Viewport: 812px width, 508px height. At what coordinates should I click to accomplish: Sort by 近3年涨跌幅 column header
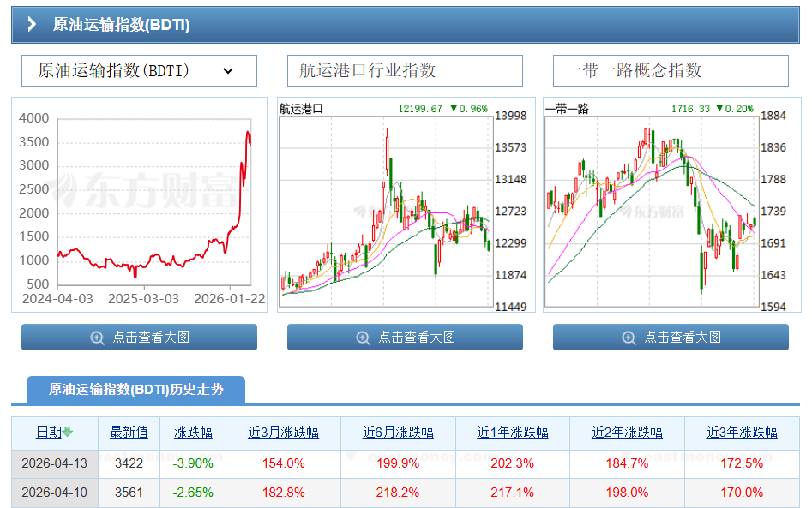(742, 432)
